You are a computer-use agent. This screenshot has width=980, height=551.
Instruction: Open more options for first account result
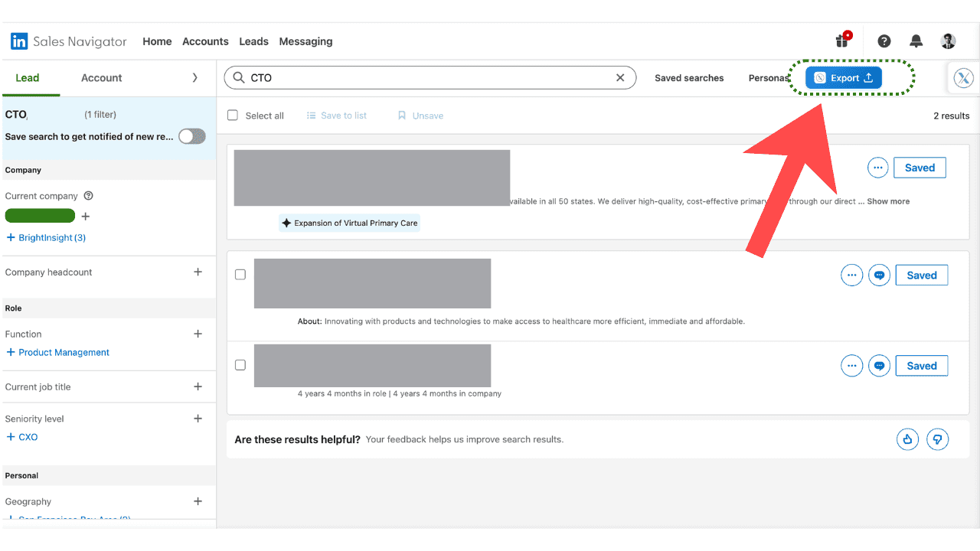pos(877,168)
